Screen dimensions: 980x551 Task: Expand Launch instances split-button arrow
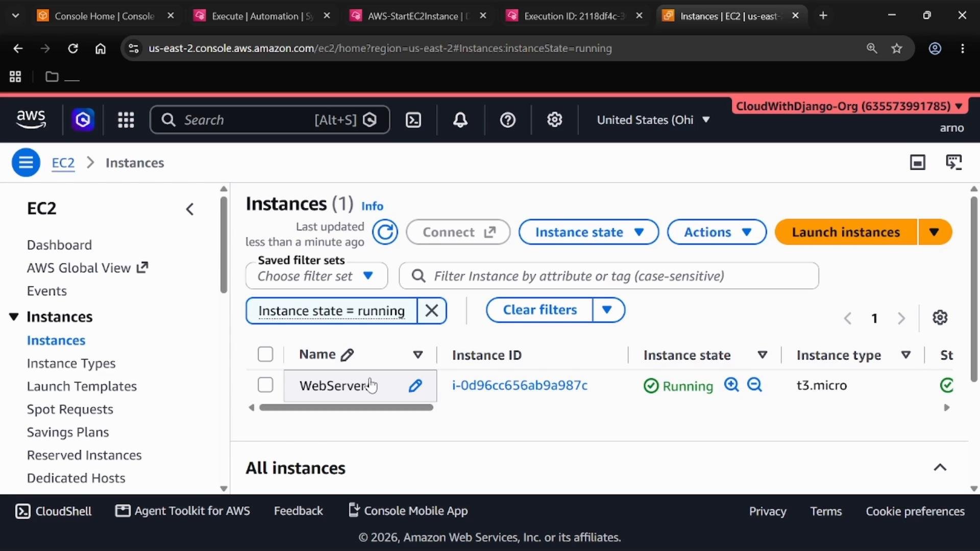click(935, 232)
